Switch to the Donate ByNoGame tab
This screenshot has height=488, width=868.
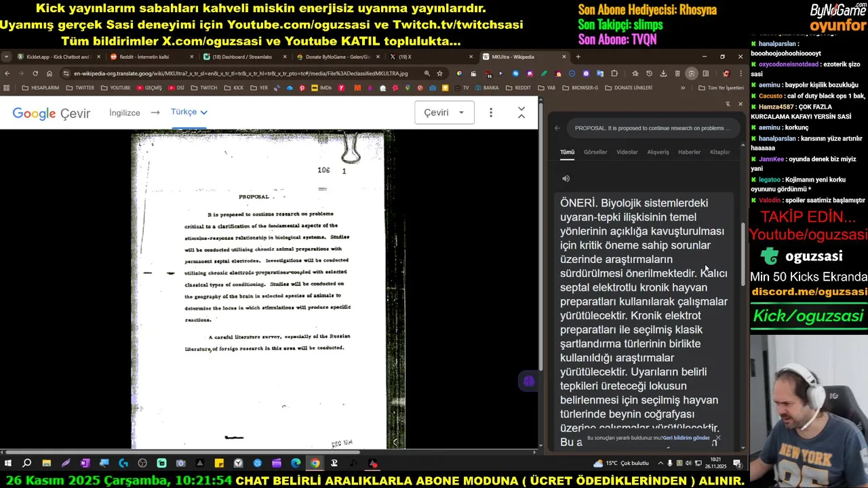[x=337, y=57]
